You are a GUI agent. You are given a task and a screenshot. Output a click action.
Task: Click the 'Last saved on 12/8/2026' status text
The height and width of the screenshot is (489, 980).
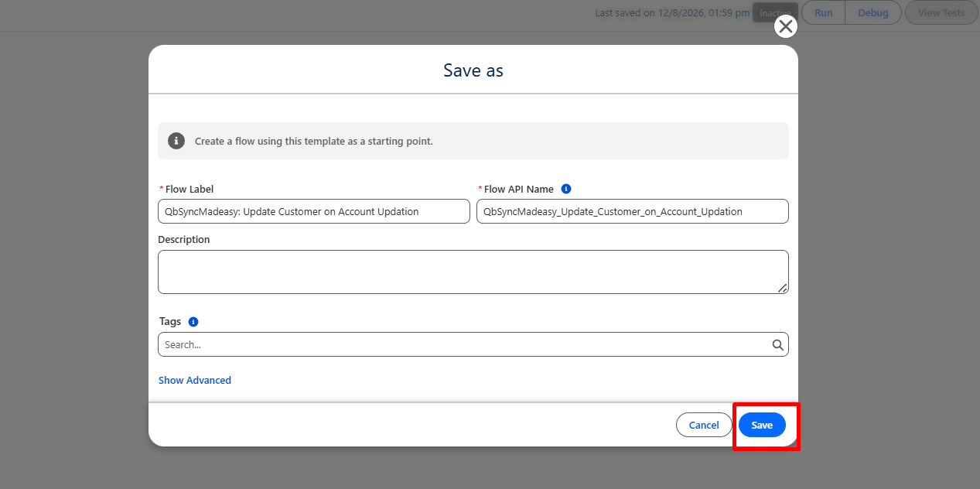tap(672, 13)
